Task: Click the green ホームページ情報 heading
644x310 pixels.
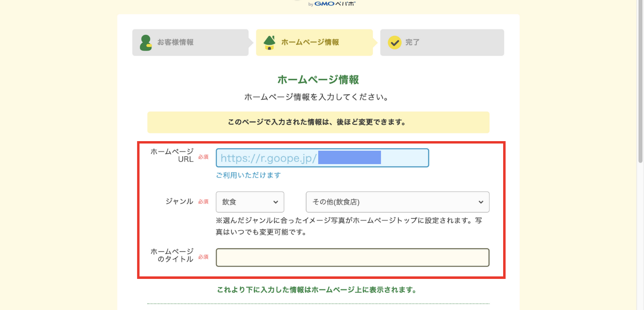Action: [x=318, y=79]
